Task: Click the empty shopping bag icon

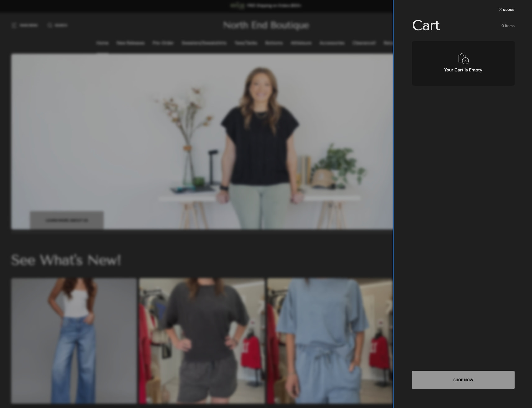Action: tap(463, 58)
